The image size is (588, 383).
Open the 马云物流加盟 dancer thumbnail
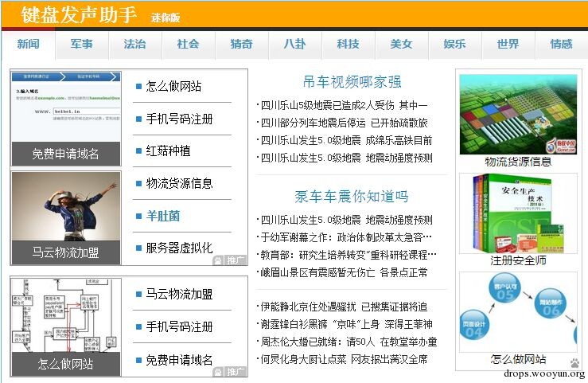click(66, 218)
